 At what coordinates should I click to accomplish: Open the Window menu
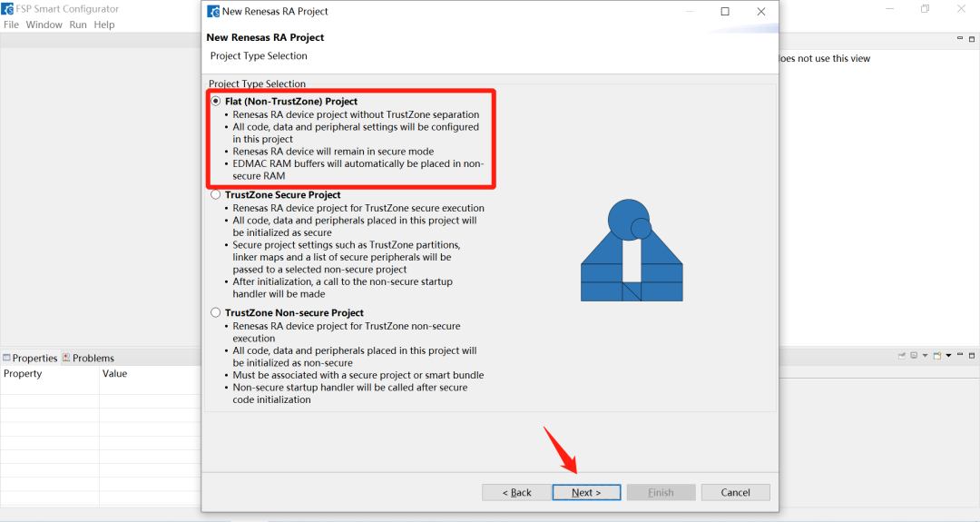(44, 25)
